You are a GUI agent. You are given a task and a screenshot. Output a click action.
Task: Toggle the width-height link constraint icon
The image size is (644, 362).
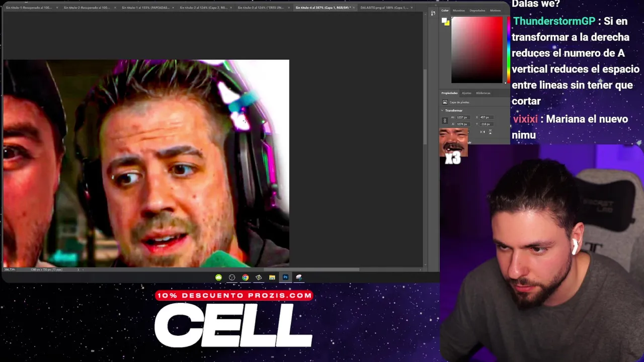point(444,121)
